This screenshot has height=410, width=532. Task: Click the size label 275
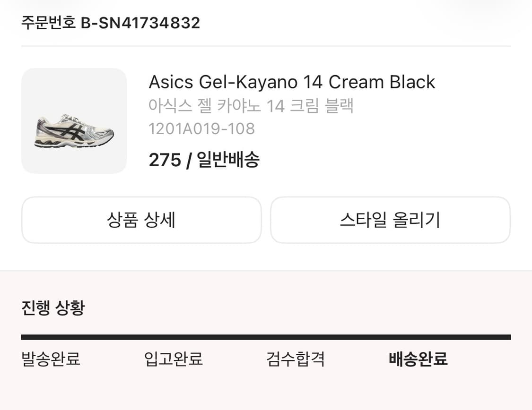coord(163,160)
